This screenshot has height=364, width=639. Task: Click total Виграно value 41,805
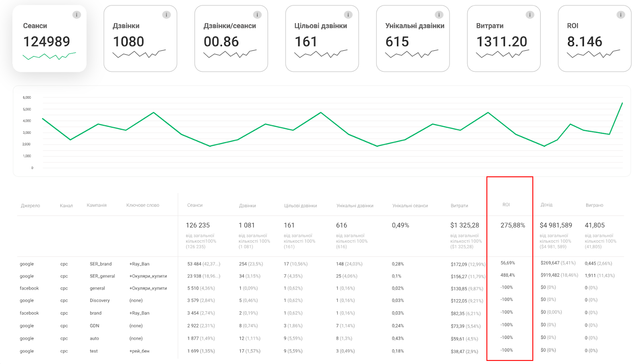[595, 225]
